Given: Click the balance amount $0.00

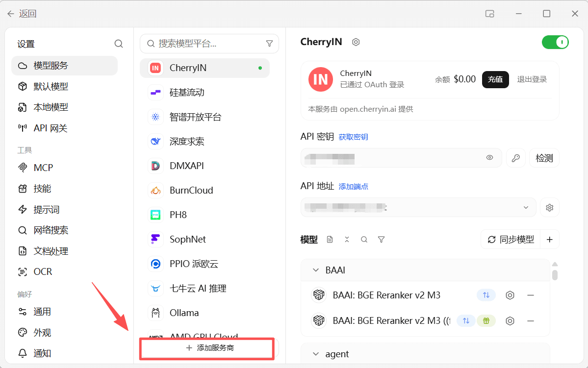Looking at the screenshot, I should click(464, 79).
